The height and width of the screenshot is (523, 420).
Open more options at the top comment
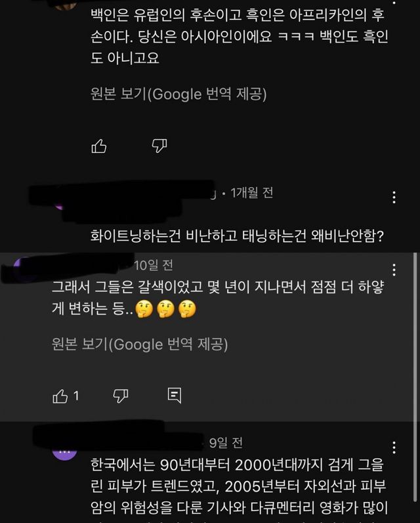(394, 3)
